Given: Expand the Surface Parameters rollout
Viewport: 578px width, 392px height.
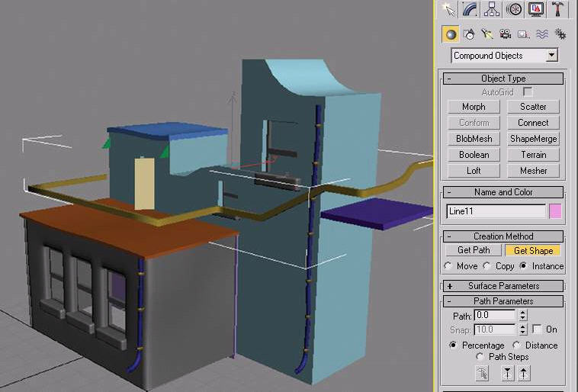Looking at the screenshot, I should (x=449, y=286).
